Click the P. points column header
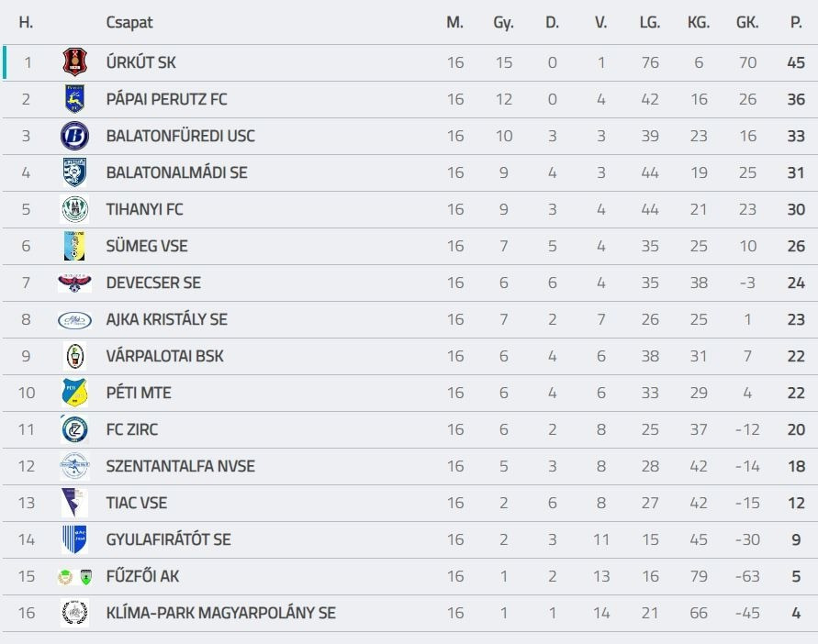This screenshot has height=644, width=818. [796, 22]
